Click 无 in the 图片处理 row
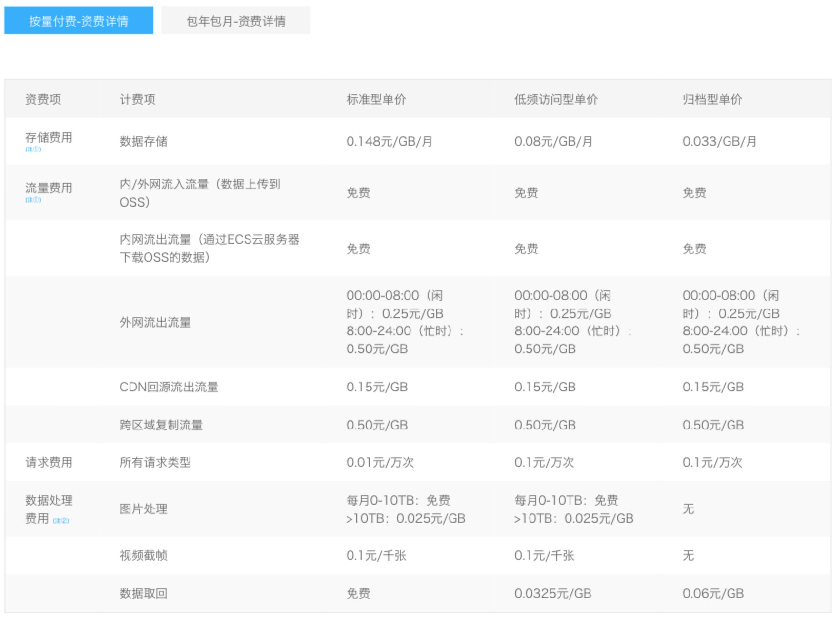The image size is (840, 618). [x=689, y=509]
